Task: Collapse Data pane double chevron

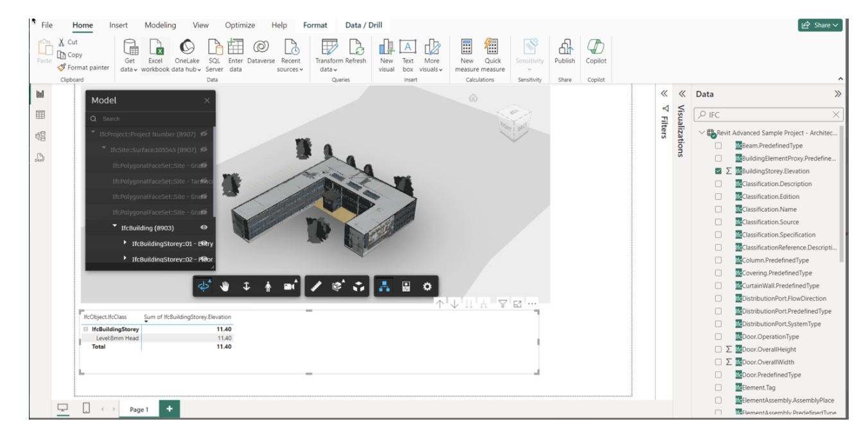Action: click(837, 94)
